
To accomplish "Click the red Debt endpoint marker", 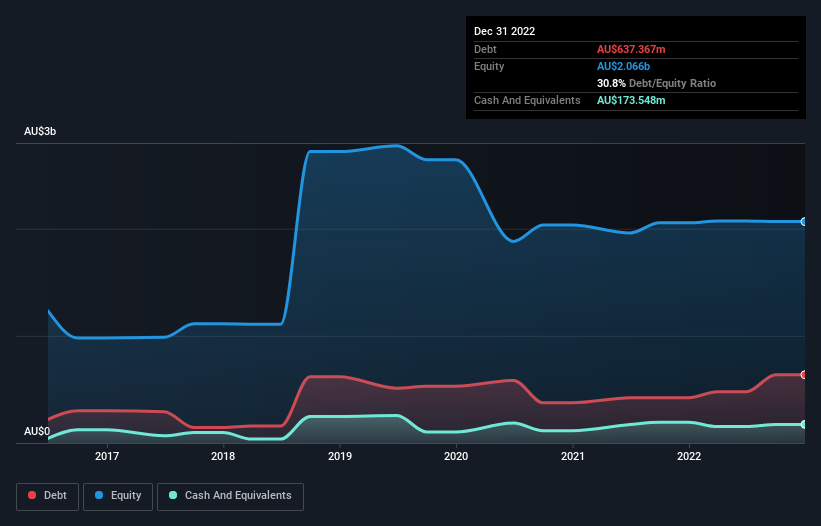I will [804, 375].
